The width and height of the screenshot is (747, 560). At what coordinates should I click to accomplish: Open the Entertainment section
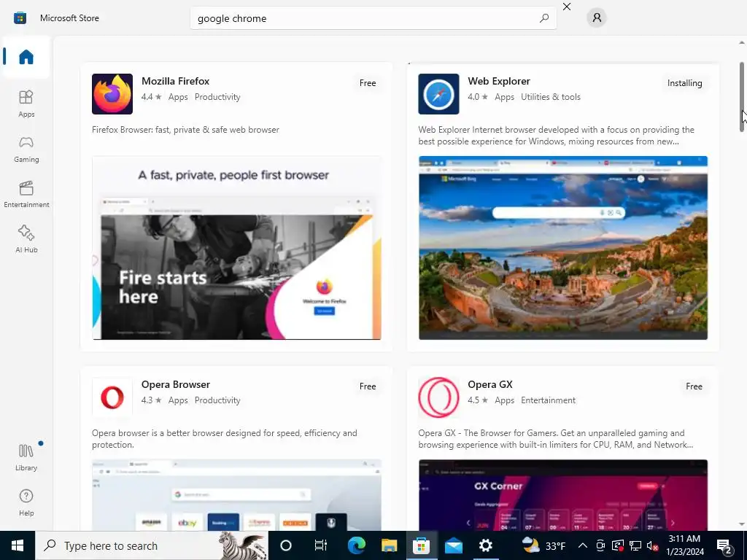pos(26,194)
